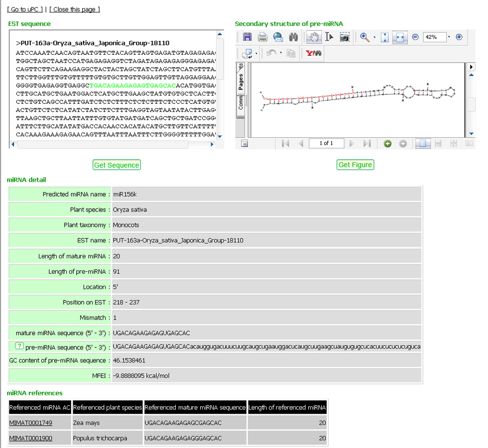The width and height of the screenshot is (488, 448).
Task: Pick the Zoom In magnifier tool
Action: tap(365, 37)
